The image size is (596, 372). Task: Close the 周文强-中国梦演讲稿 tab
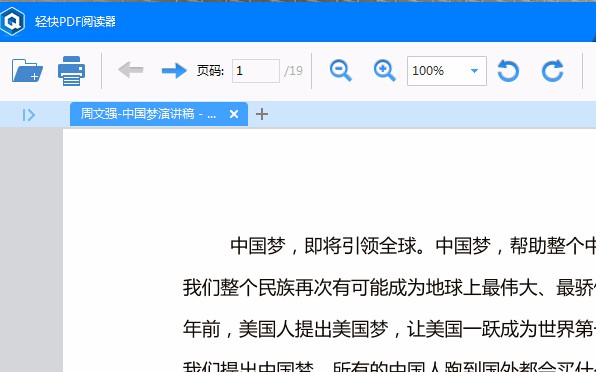(234, 114)
